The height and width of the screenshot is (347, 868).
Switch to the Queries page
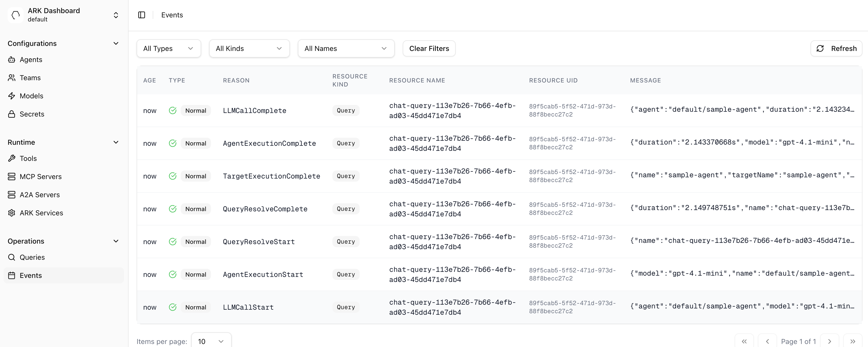point(32,257)
